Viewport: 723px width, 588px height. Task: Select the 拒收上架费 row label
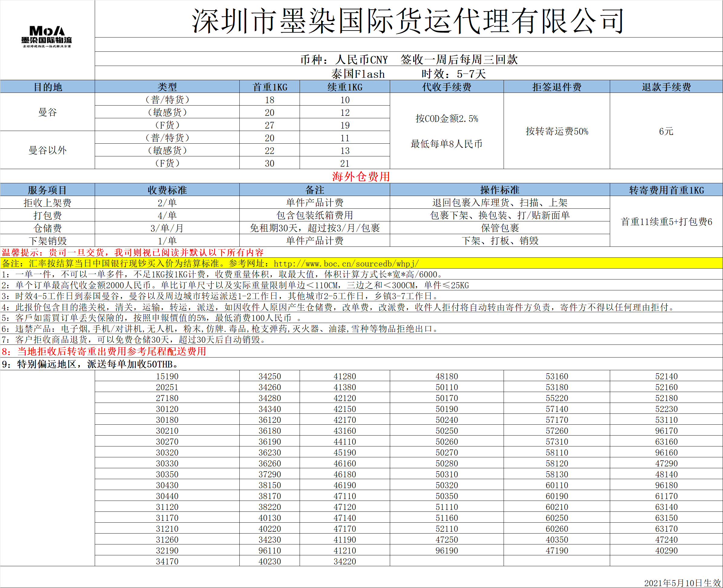(48, 203)
